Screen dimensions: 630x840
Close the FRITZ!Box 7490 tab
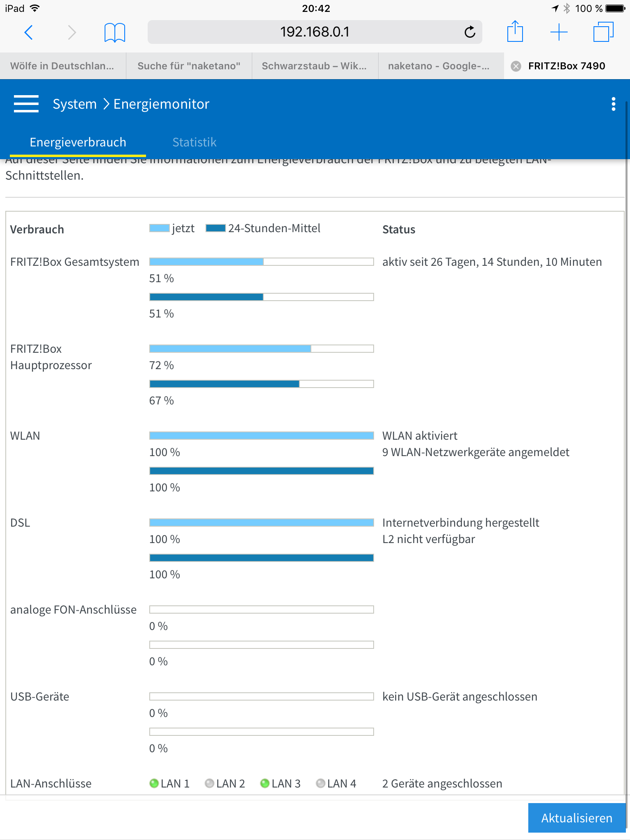point(516,66)
